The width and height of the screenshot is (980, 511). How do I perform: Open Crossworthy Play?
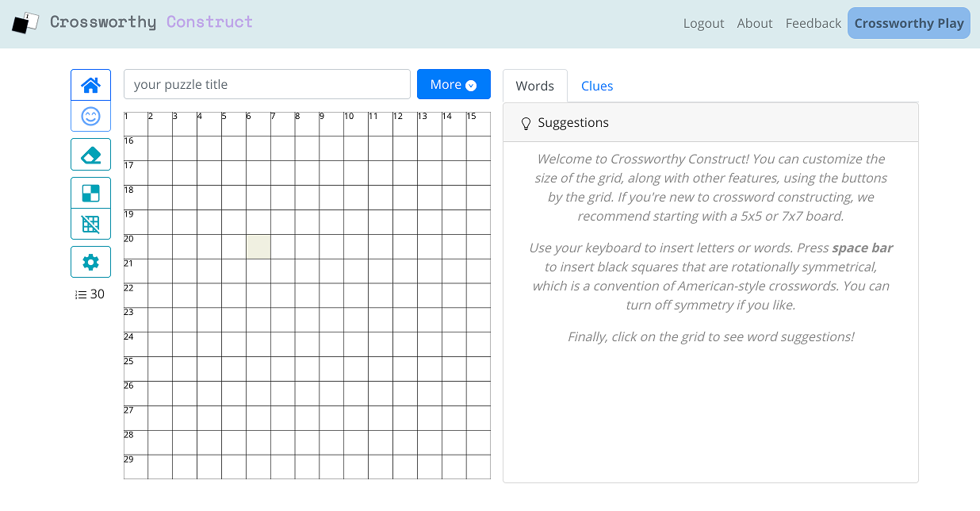pos(909,23)
